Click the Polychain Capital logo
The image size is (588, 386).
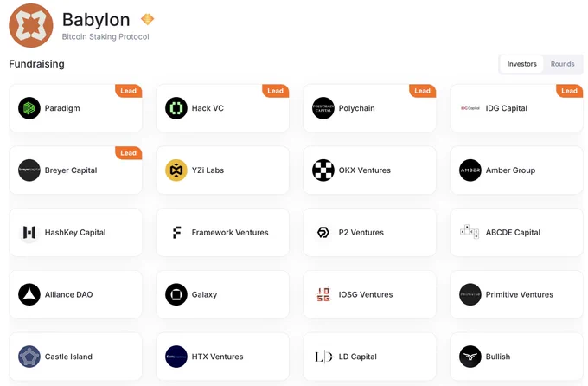coord(323,108)
